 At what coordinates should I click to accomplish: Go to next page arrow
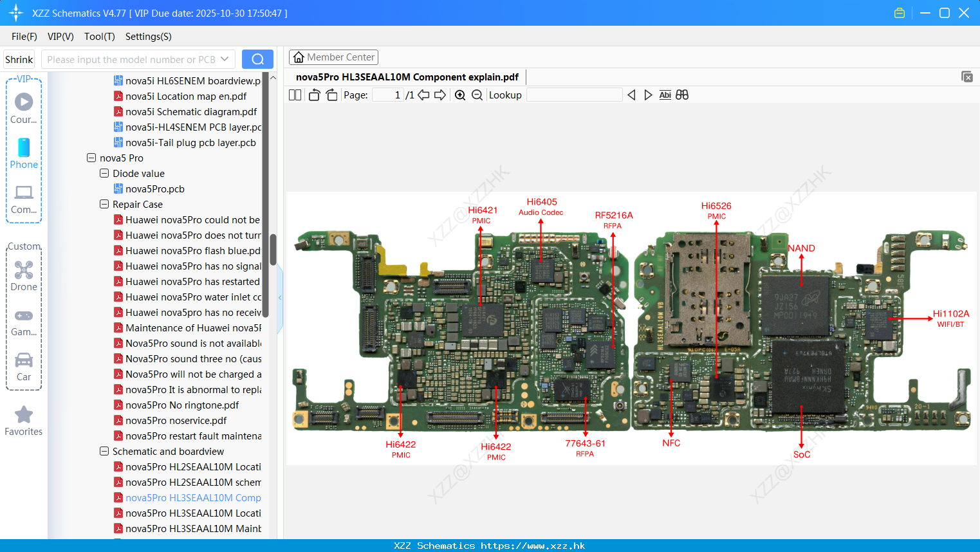[x=440, y=95]
